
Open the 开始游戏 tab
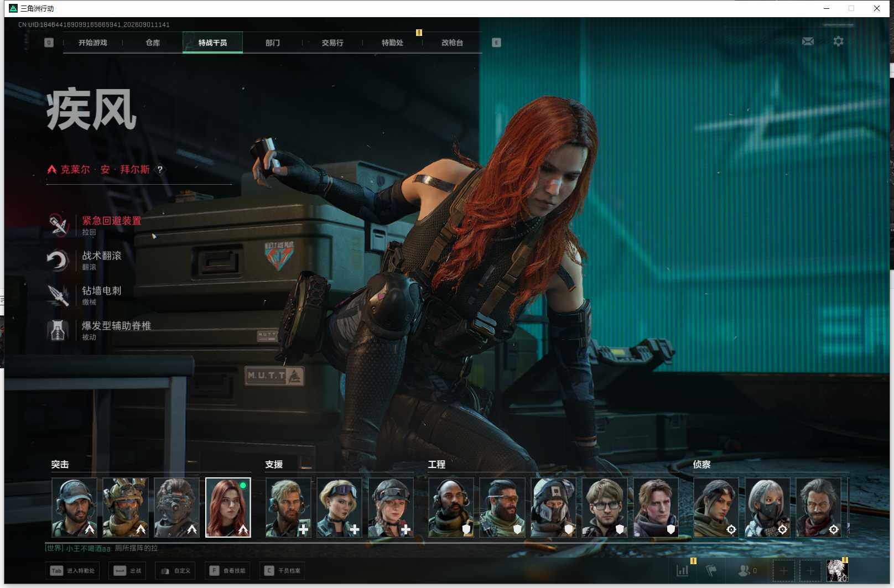pos(92,43)
